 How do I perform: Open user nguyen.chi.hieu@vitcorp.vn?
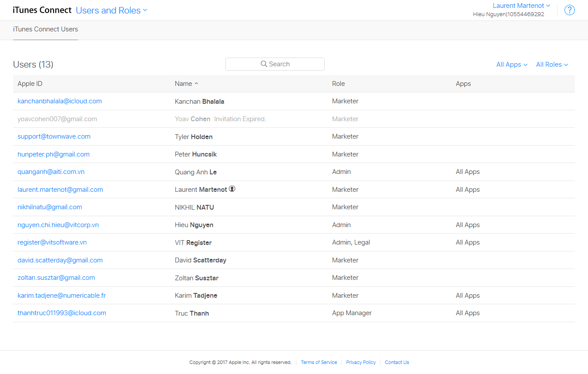point(58,225)
